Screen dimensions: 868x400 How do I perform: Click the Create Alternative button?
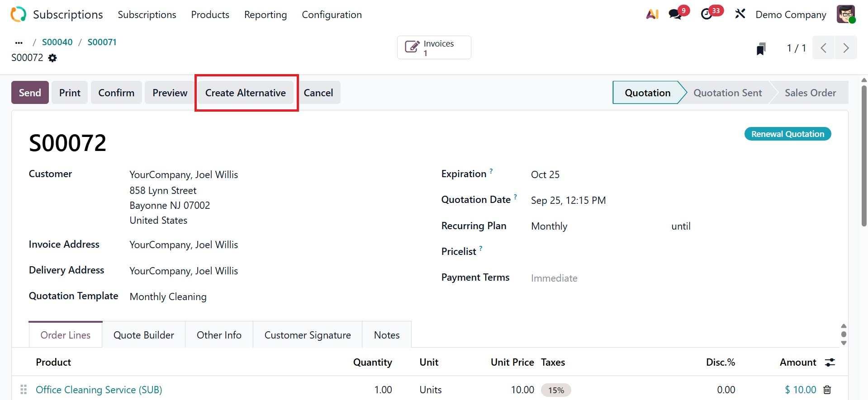(246, 93)
